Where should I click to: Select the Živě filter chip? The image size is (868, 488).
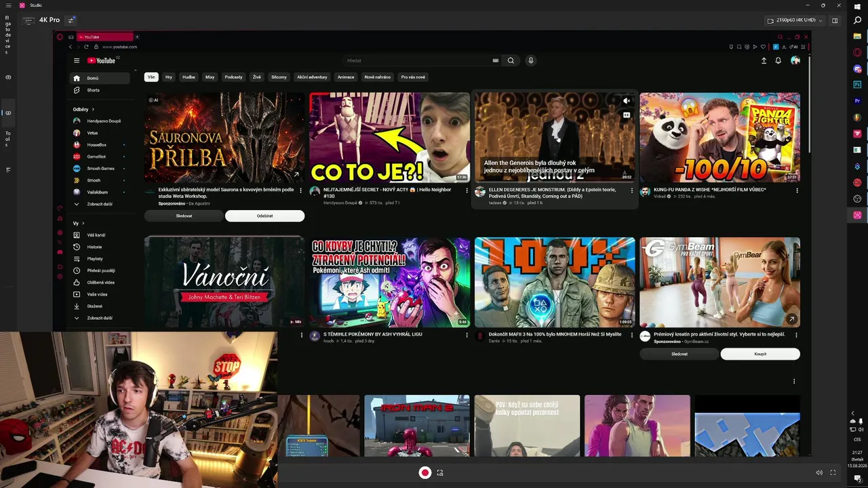click(x=257, y=77)
